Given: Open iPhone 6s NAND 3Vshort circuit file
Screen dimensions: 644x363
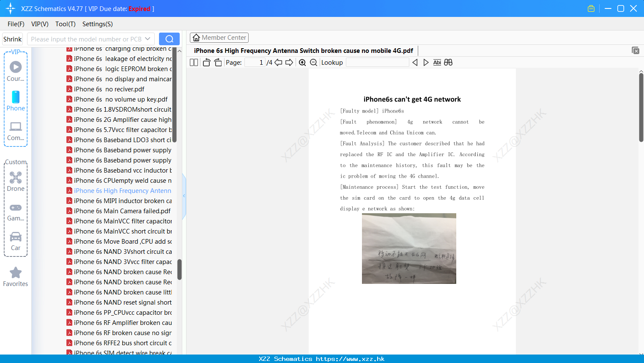Looking at the screenshot, I should [x=119, y=252].
